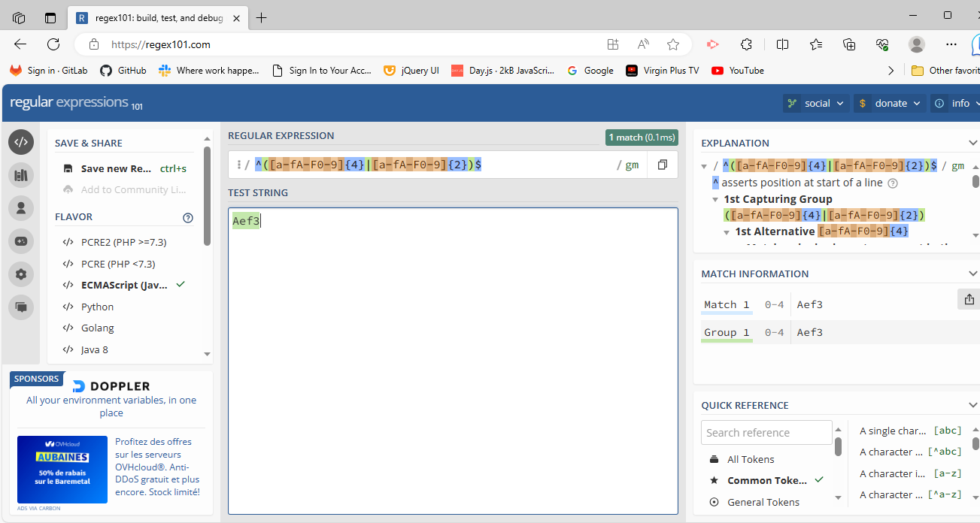Click the Search reference input field
The height and width of the screenshot is (523, 980).
point(766,433)
